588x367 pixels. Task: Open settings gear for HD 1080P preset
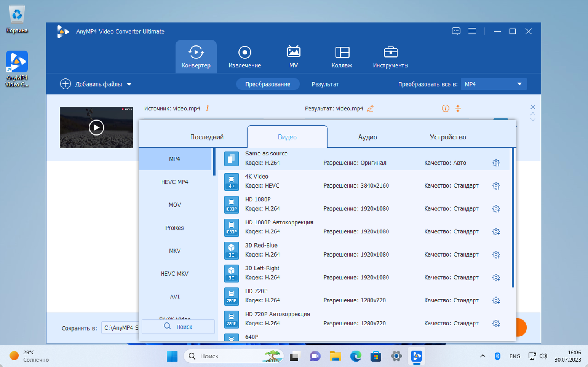pos(496,209)
